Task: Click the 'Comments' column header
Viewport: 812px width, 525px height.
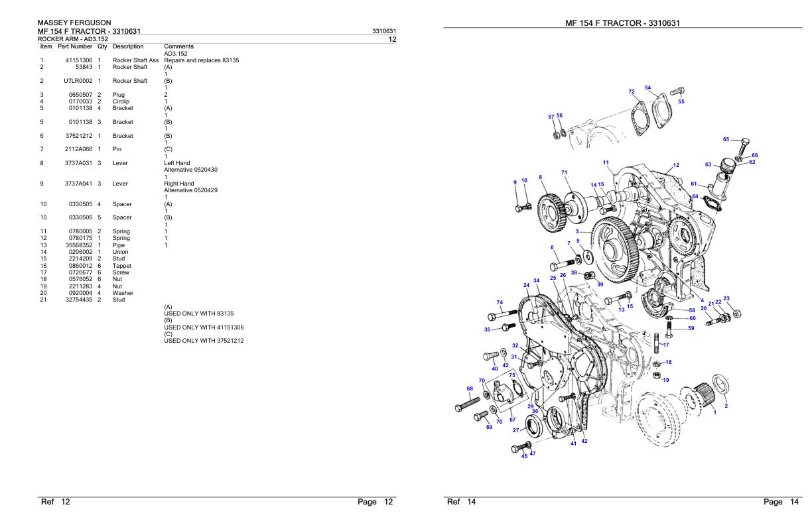Action: (178, 46)
